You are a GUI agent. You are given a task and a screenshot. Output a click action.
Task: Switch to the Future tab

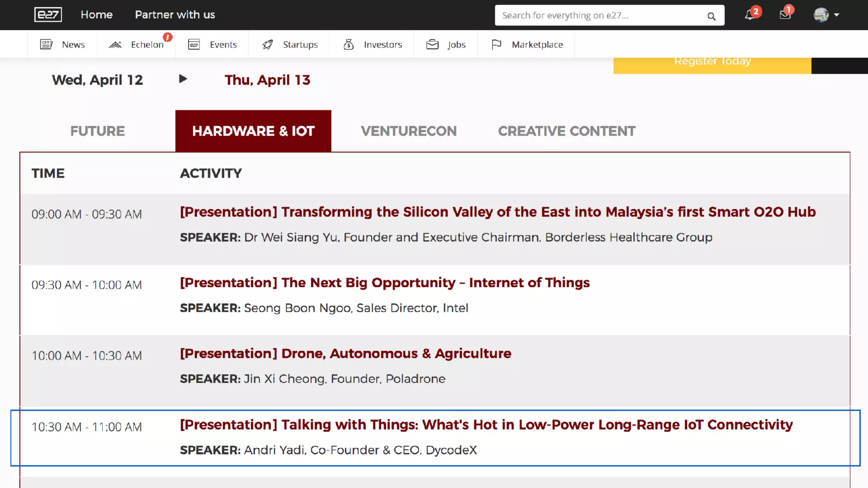[97, 131]
